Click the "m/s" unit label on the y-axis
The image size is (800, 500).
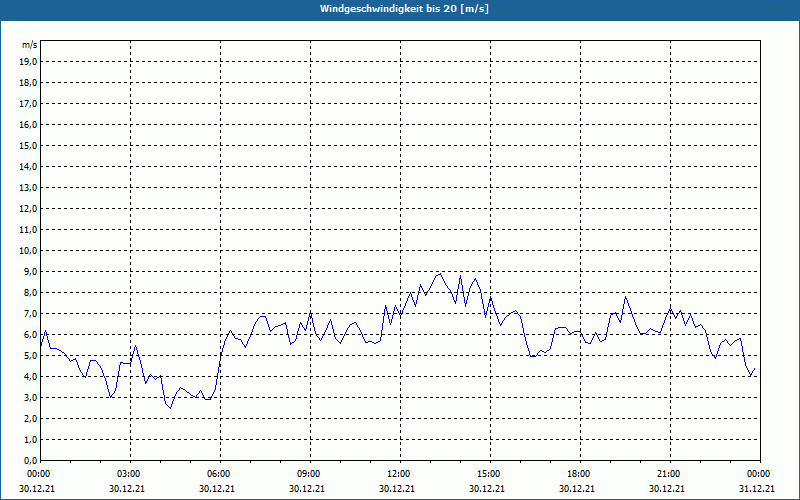[30, 45]
